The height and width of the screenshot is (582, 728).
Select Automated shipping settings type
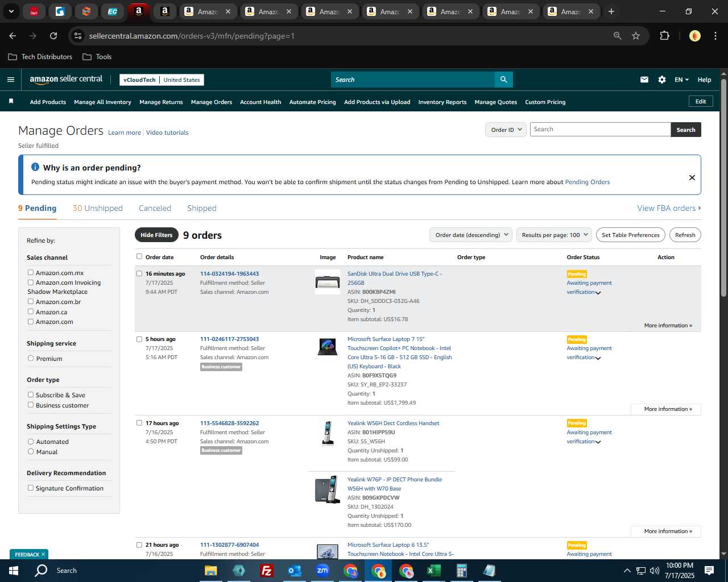pos(31,441)
